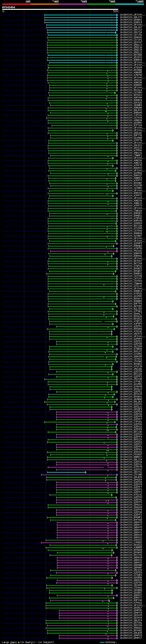Screen dimensions: 146x644
Task: Select the UniRef100_B9FV06 label
Action: click(x=131, y=600)
